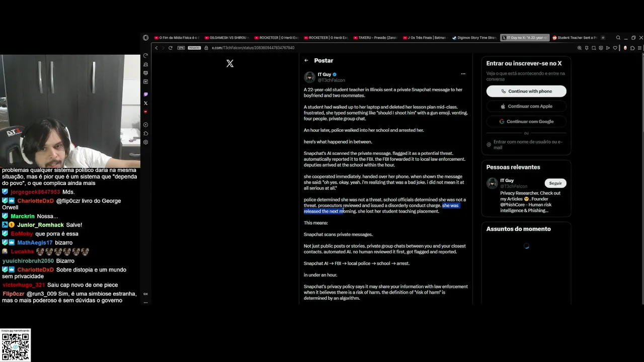Open IT Guy avatar in Pessoas relevantes
644x362 pixels.
pos(492,183)
